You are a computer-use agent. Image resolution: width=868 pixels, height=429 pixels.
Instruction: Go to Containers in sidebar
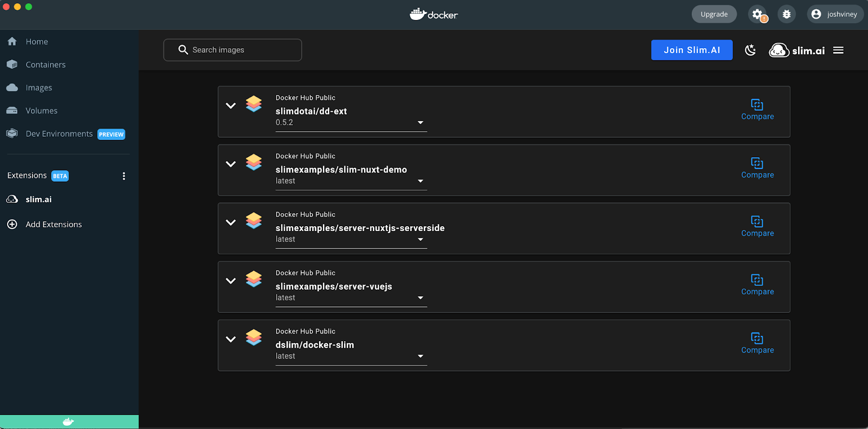pos(46,65)
